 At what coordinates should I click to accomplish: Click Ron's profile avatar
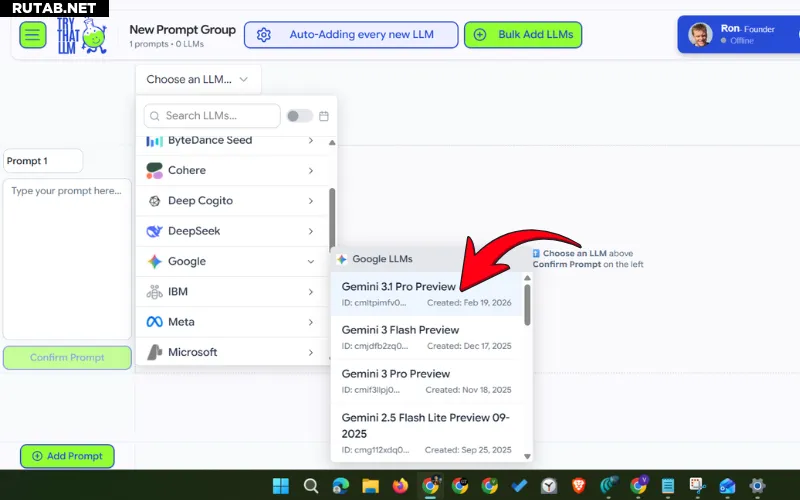[x=700, y=35]
